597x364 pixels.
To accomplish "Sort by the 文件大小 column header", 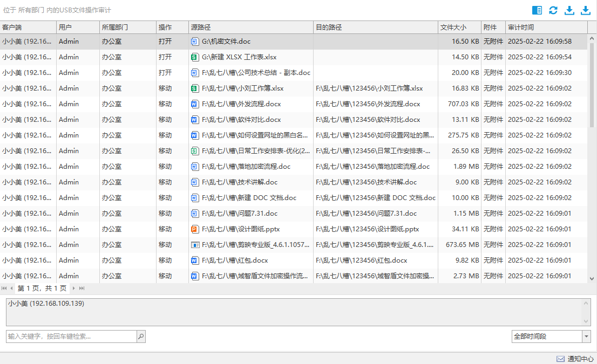I will 453,28.
